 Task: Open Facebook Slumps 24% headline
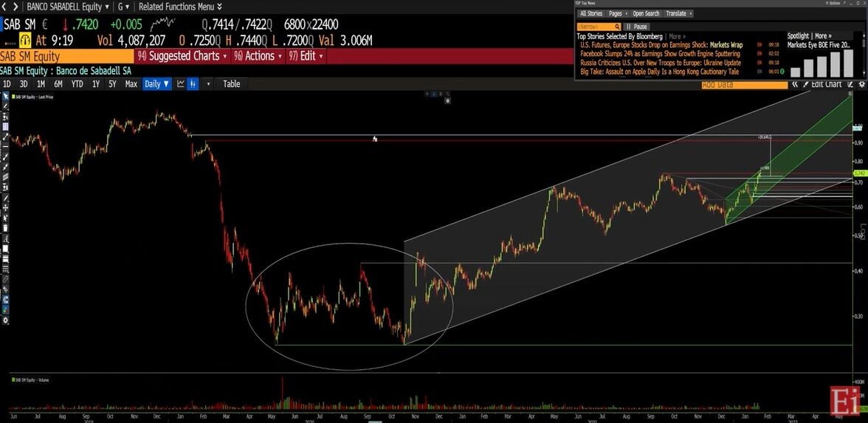[x=660, y=54]
